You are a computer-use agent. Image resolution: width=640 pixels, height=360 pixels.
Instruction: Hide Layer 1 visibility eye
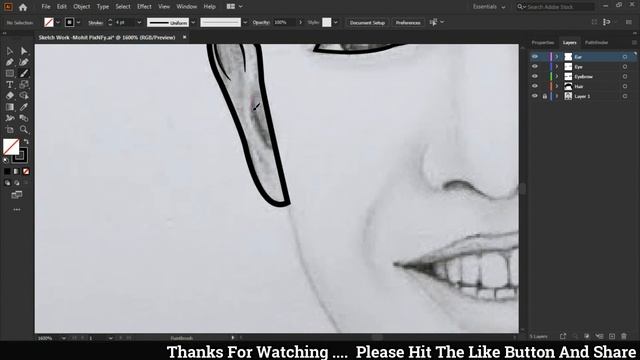tap(535, 96)
